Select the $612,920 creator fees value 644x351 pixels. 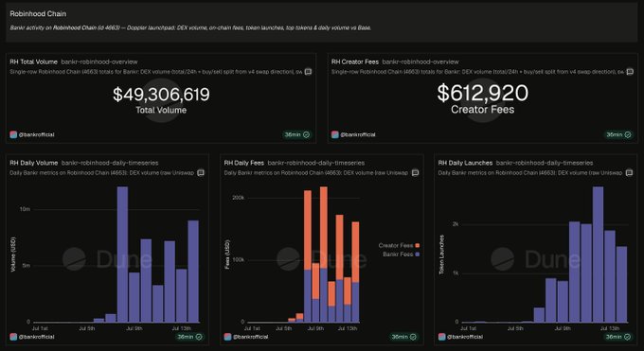(483, 93)
